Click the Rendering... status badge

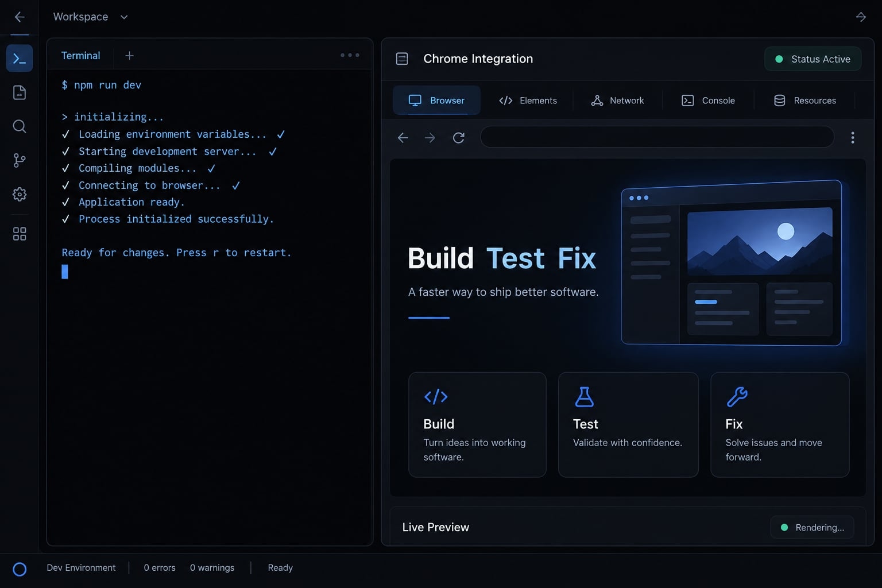[812, 527]
